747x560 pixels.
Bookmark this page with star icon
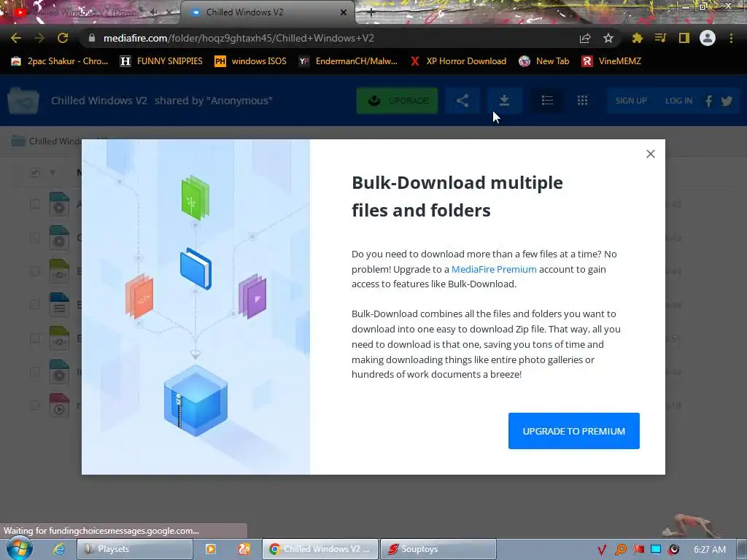(x=608, y=38)
